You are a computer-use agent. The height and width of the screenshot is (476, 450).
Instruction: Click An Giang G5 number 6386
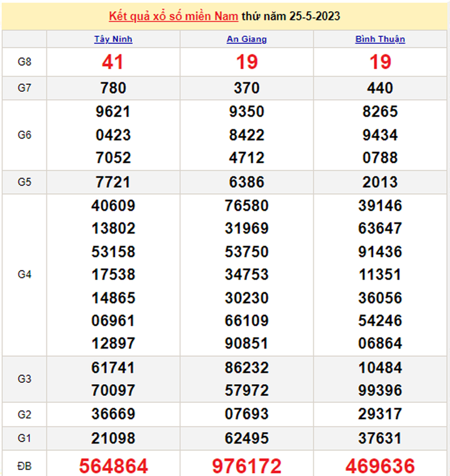click(x=246, y=182)
